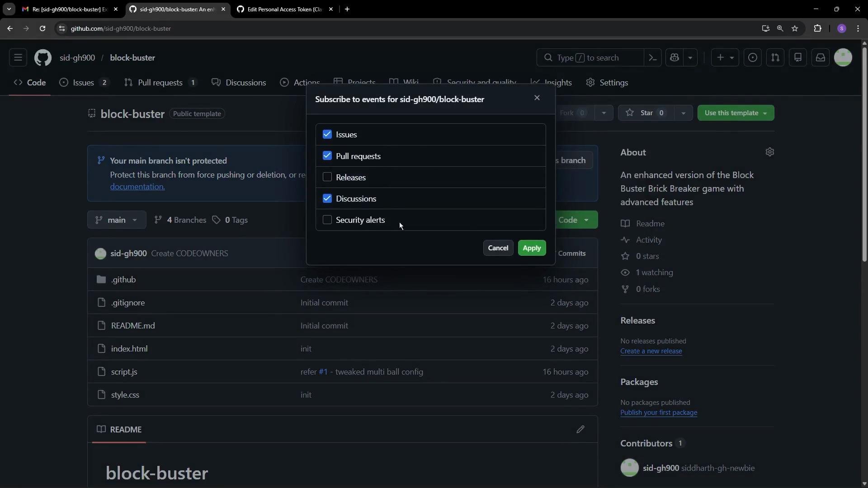
Task: Open the repository Settings tab
Action: point(607,83)
